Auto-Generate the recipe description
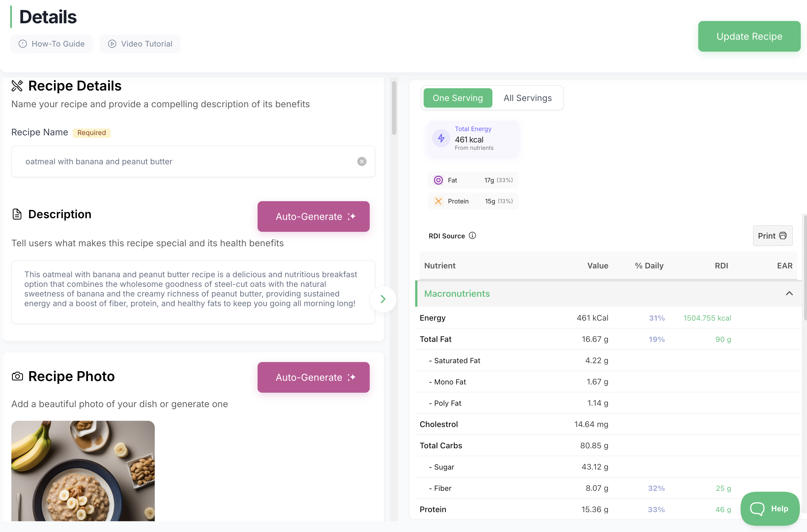Screen dimensions: 807x532 (313, 216)
